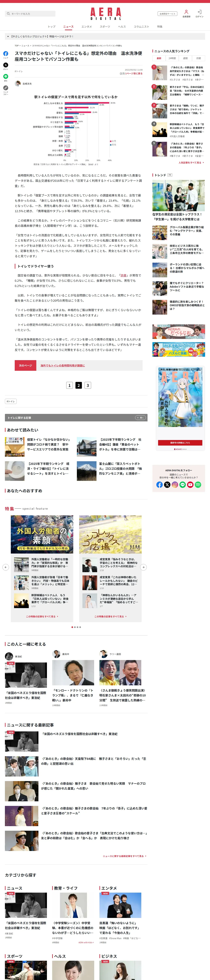
Task: Click previous arrow in 特集 carousel
Action: pos(5,567)
